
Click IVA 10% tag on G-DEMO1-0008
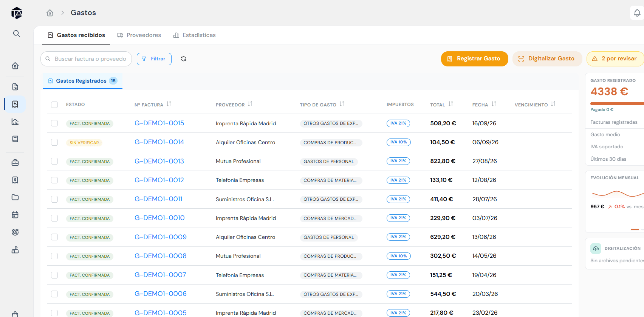(x=399, y=256)
